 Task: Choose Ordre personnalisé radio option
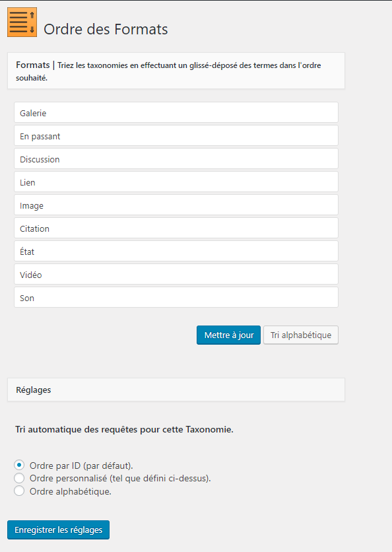(19, 478)
